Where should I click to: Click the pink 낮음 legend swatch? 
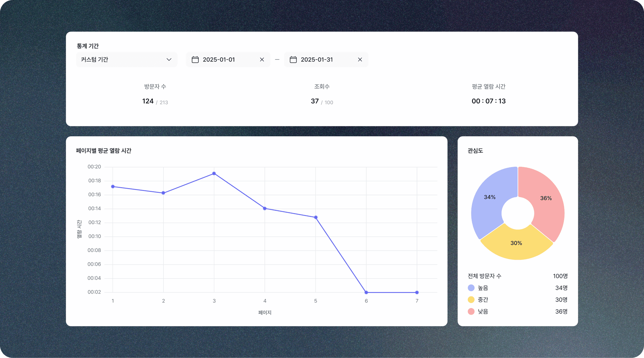pos(471,312)
